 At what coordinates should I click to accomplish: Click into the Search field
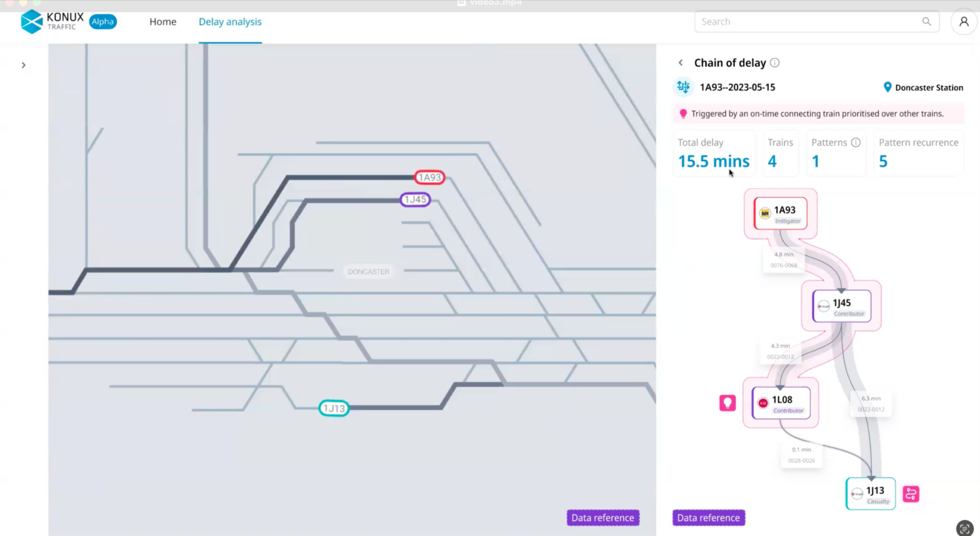click(809, 22)
